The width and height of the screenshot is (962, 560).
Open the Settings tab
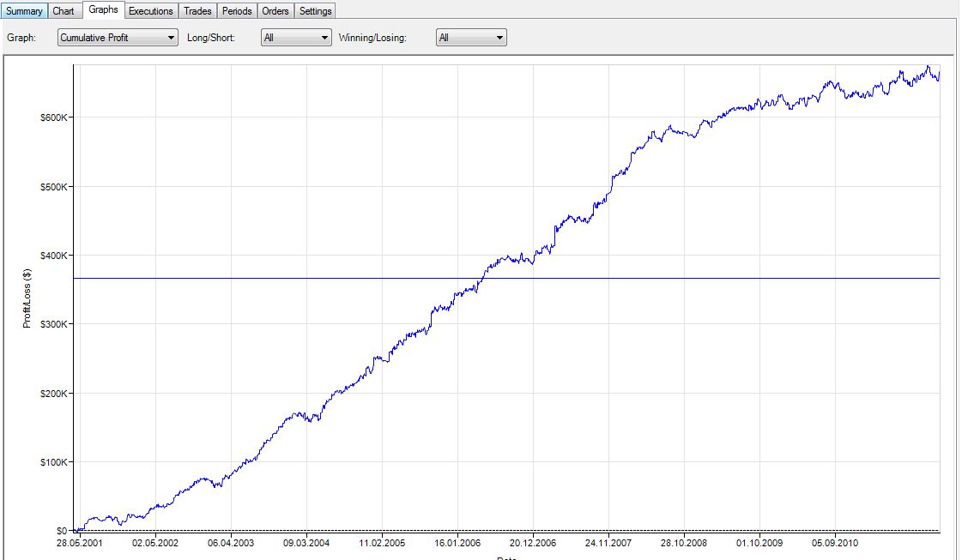tap(316, 11)
